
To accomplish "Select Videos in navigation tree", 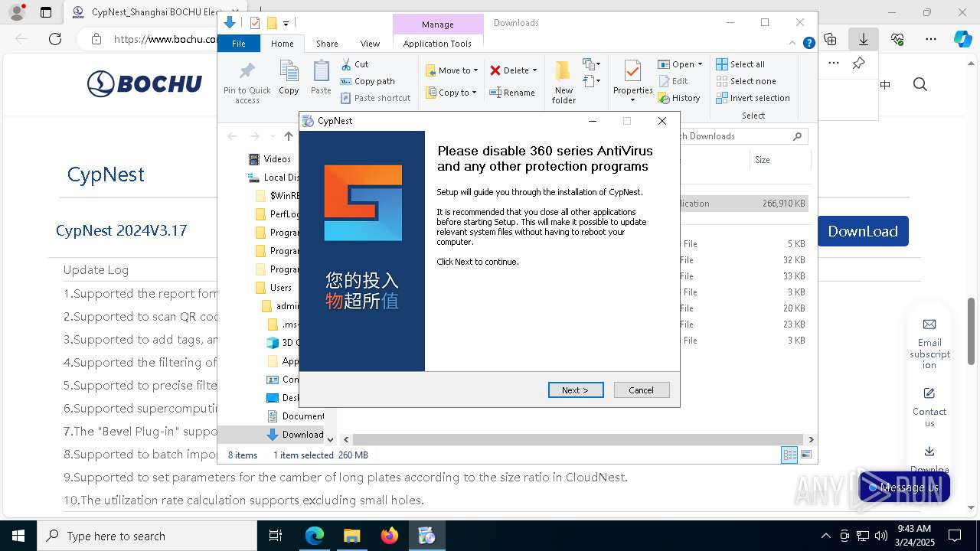I will [x=270, y=159].
